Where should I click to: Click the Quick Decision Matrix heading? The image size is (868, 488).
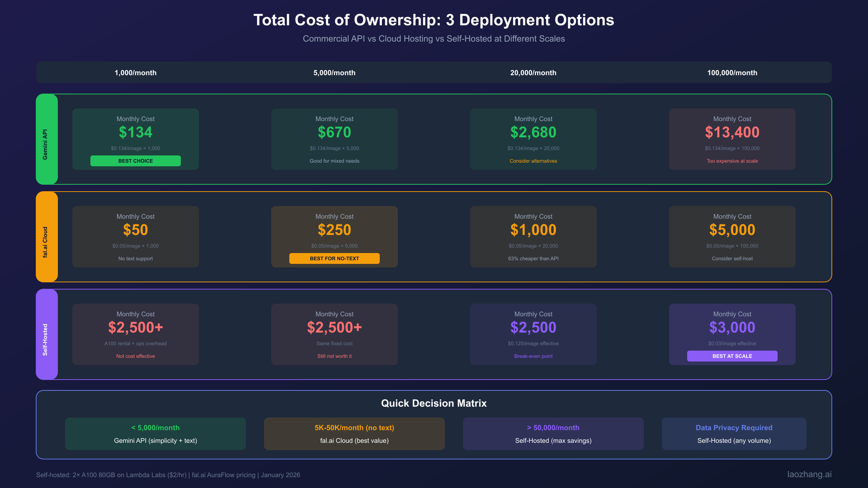pos(434,403)
